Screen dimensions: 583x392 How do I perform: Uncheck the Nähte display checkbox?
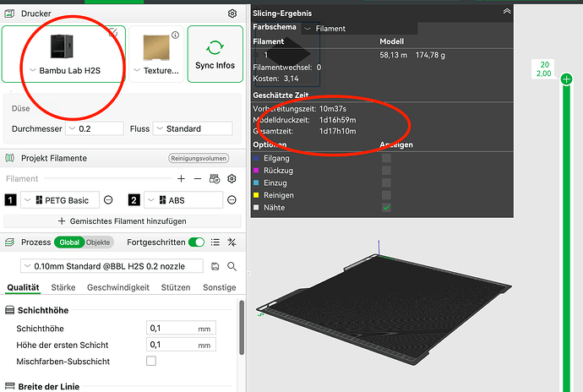(x=386, y=208)
